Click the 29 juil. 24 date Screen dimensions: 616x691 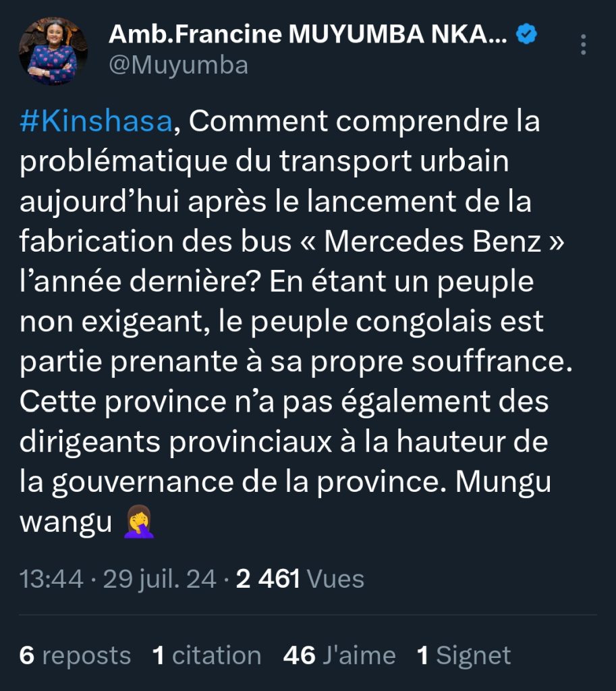click(x=159, y=579)
